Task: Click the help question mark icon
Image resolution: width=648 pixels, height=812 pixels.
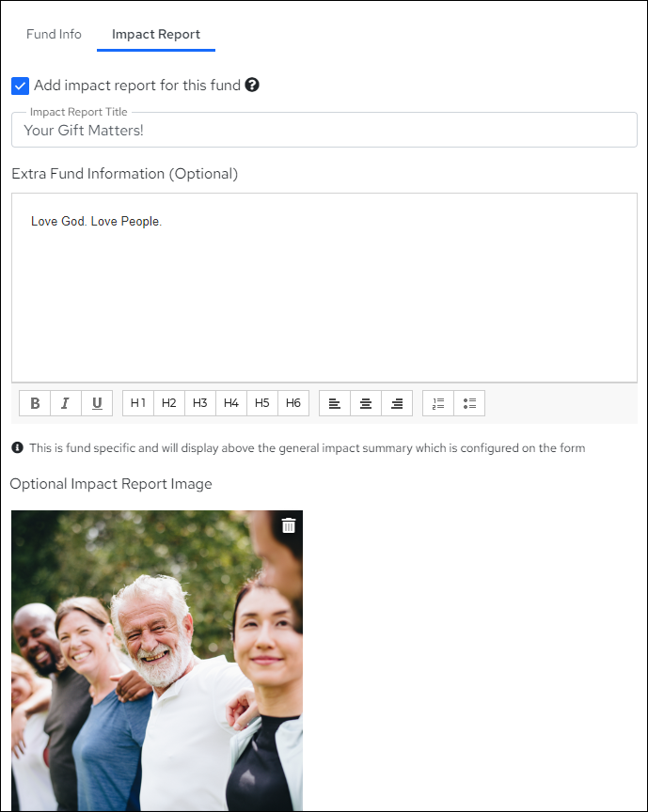Action: [x=252, y=86]
